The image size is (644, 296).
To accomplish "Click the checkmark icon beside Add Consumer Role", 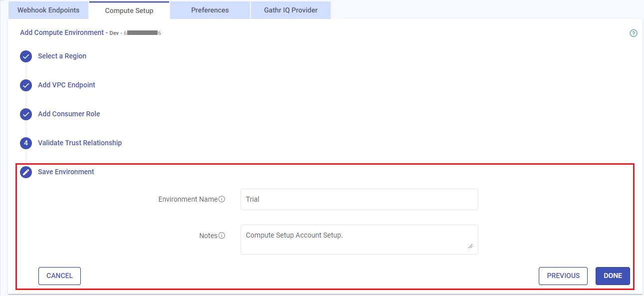I will [x=26, y=114].
